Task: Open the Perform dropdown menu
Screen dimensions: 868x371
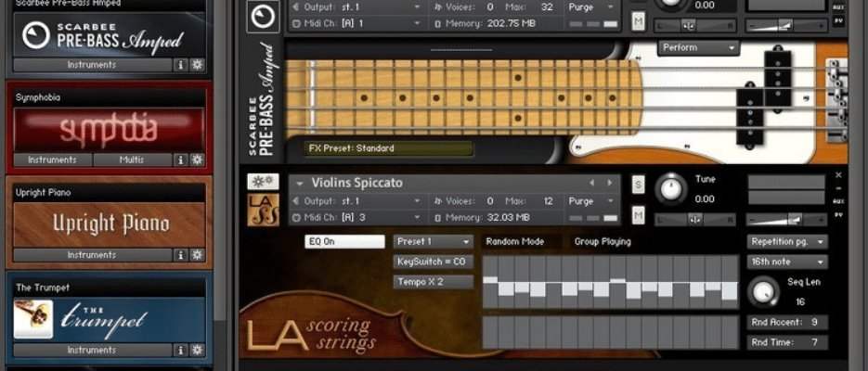Action: [699, 47]
